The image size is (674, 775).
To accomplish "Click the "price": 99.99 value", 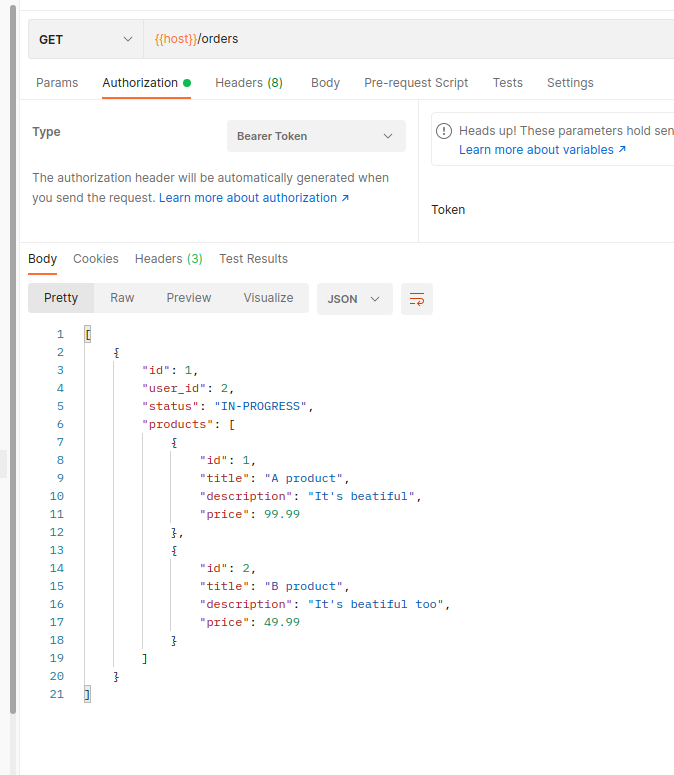I will tap(282, 514).
